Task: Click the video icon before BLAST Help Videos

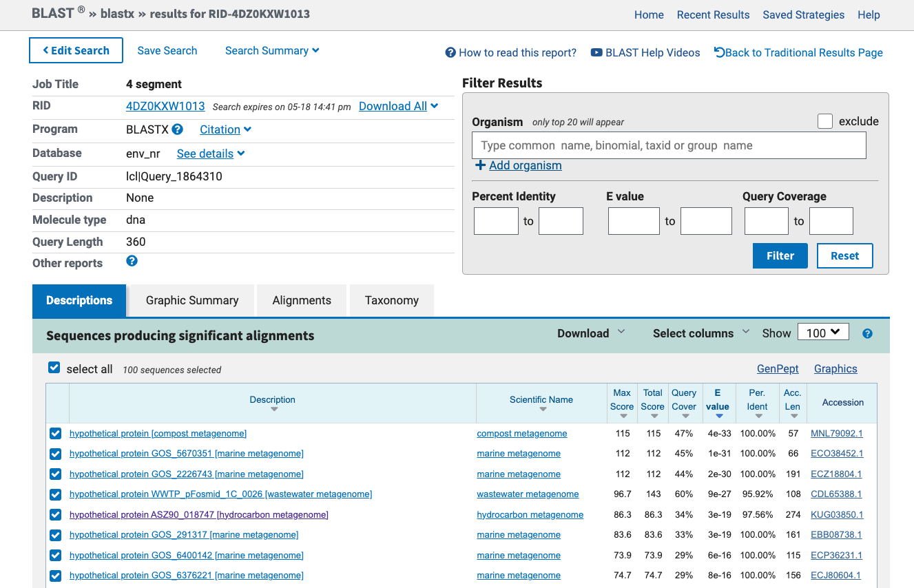Action: pos(596,52)
